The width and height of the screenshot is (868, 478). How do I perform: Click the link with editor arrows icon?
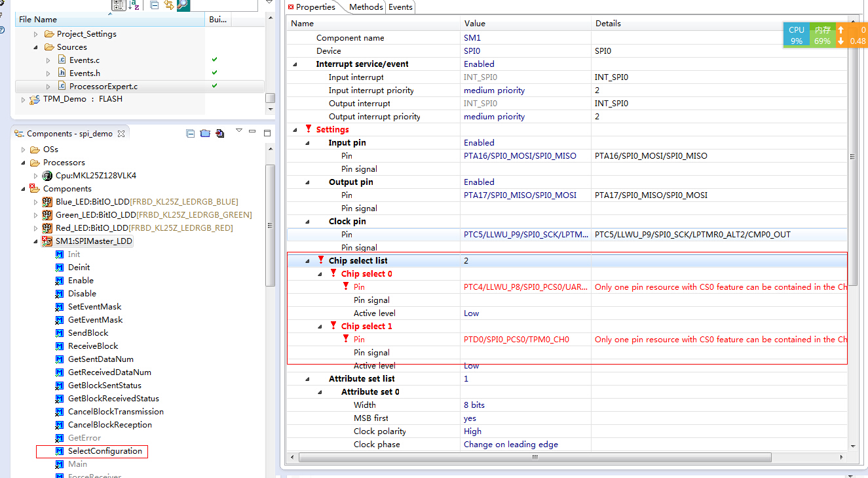(x=169, y=5)
